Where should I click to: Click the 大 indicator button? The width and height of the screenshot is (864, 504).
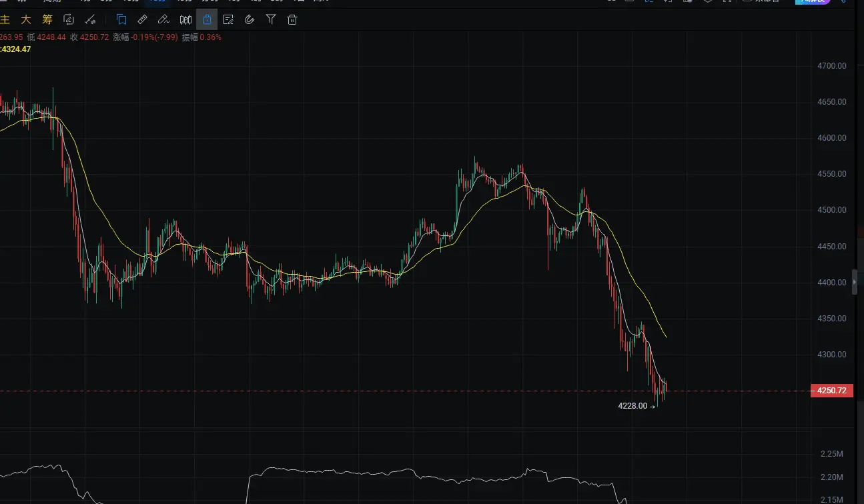tap(25, 19)
